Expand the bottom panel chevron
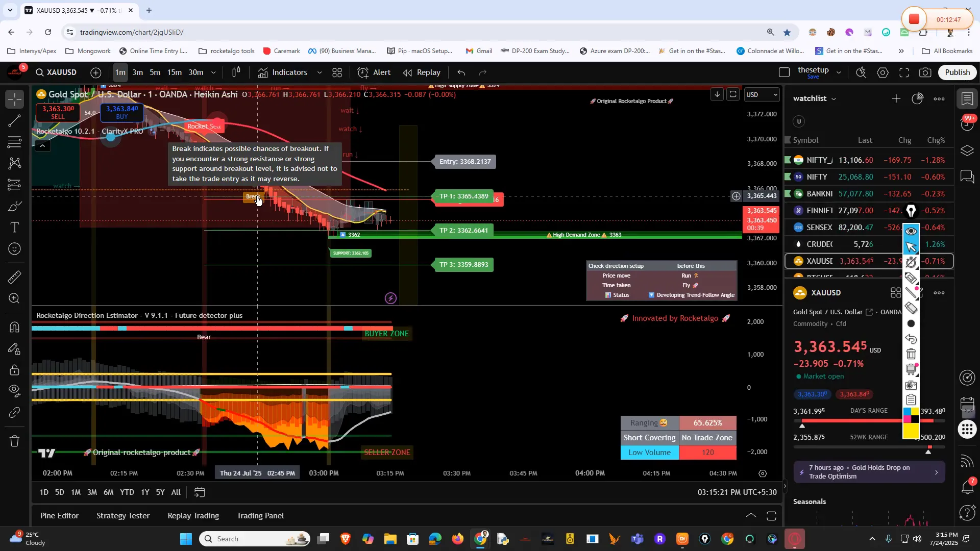 (751, 516)
